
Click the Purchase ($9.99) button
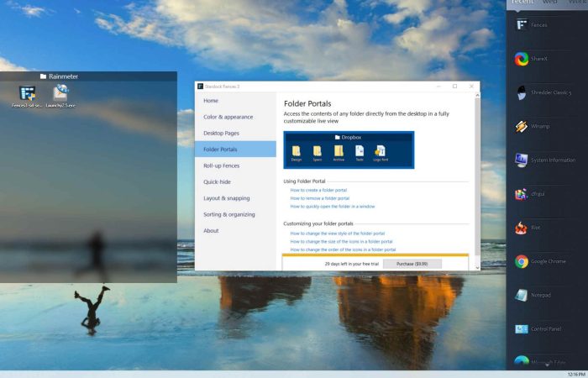tap(412, 264)
